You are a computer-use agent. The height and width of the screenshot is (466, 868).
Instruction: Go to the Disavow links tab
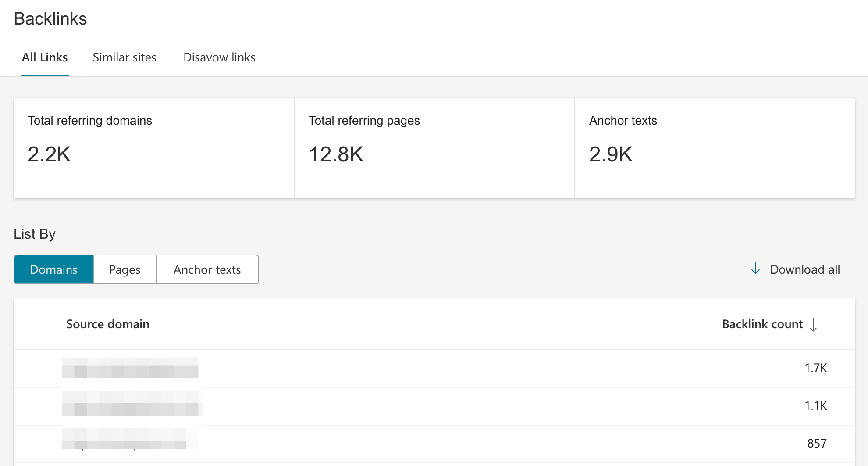[x=219, y=57]
